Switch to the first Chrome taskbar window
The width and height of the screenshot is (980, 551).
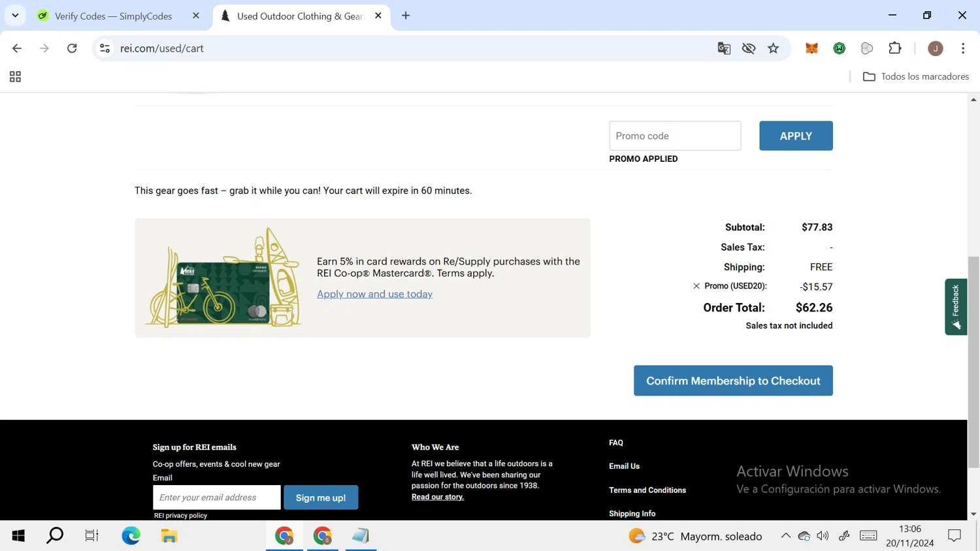(x=284, y=536)
